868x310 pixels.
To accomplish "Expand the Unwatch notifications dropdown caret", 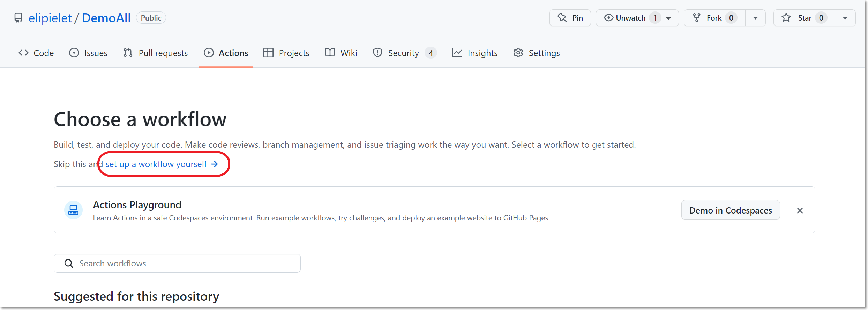I will click(669, 18).
